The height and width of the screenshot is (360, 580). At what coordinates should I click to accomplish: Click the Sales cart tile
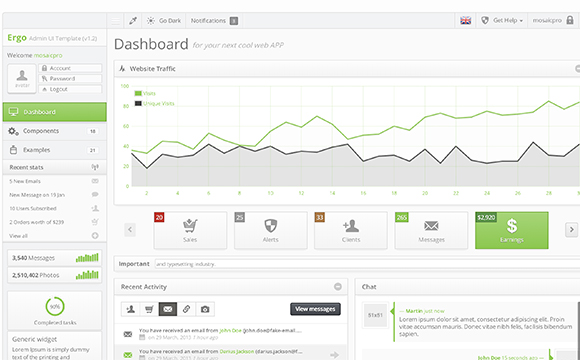coord(190,230)
